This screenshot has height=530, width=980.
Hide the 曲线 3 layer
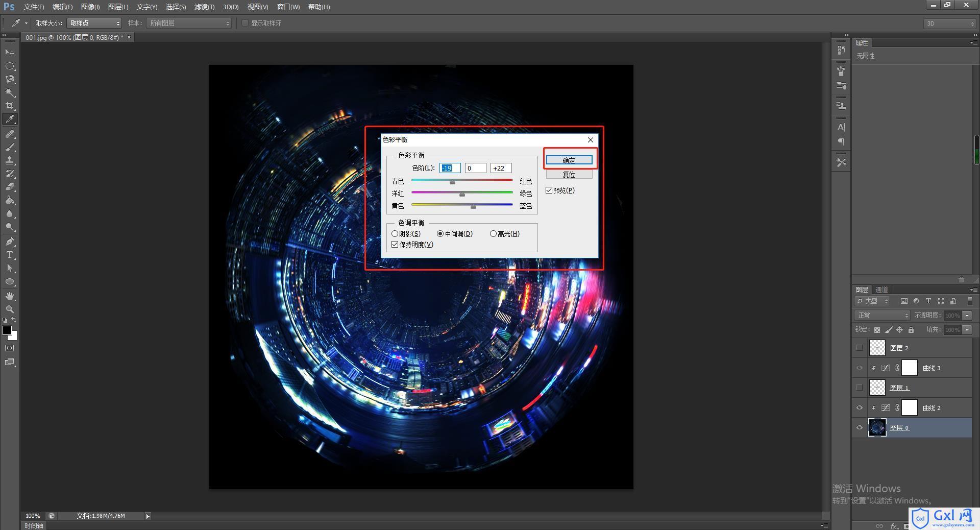pyautogui.click(x=860, y=368)
